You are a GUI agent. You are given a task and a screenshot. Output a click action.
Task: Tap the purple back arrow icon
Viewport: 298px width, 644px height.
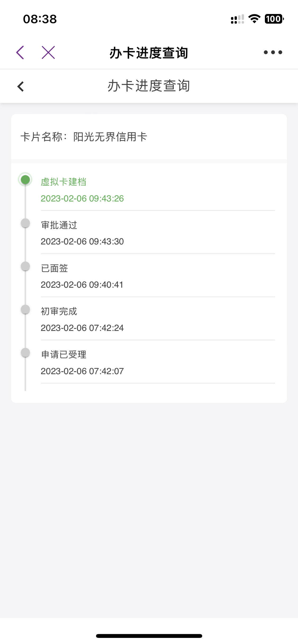(20, 52)
